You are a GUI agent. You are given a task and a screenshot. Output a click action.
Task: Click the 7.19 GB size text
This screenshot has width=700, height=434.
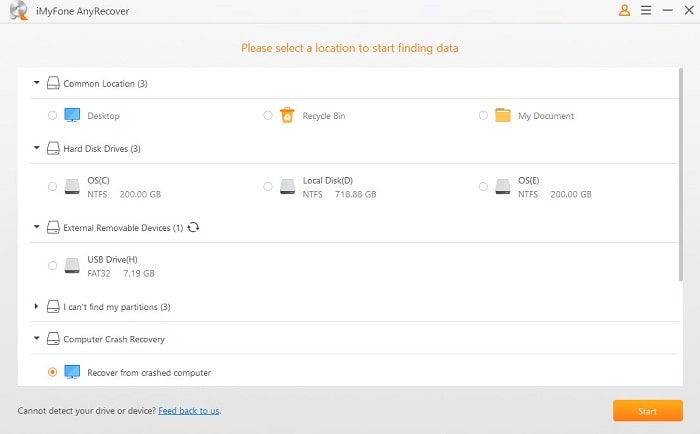(139, 273)
